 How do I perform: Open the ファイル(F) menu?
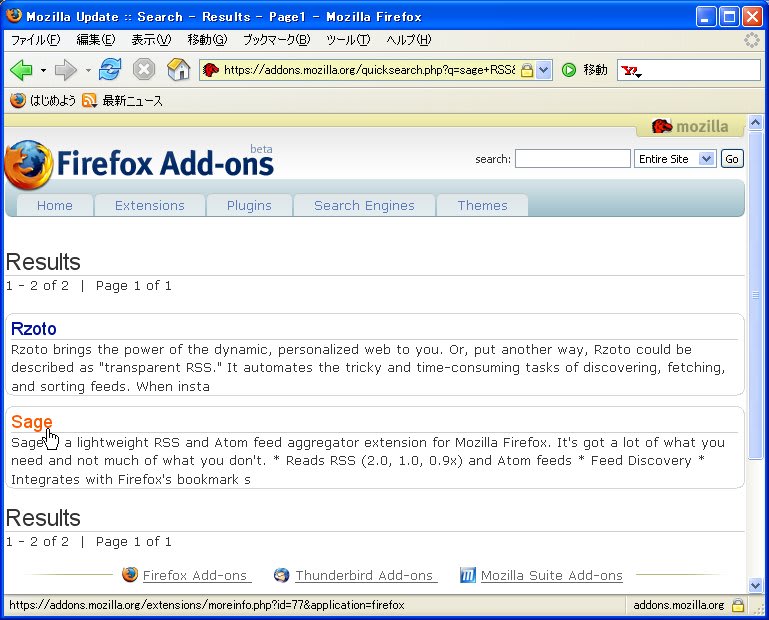coord(35,40)
